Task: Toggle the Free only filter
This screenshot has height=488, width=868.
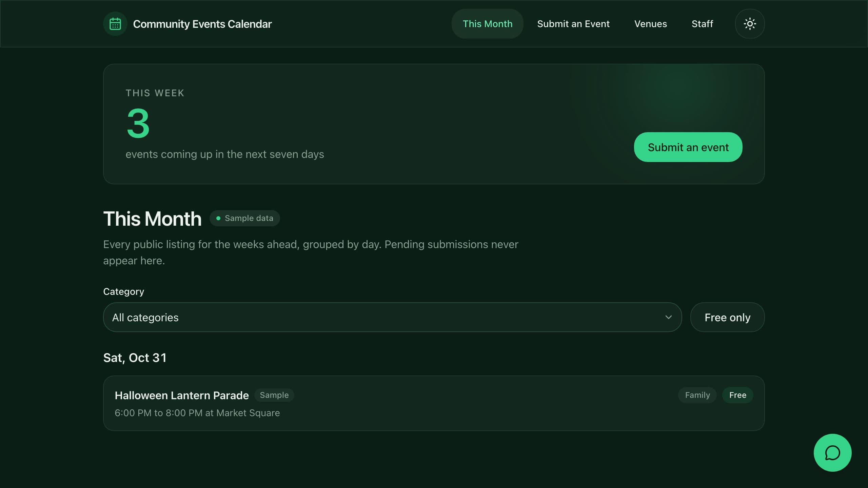Action: 727,317
